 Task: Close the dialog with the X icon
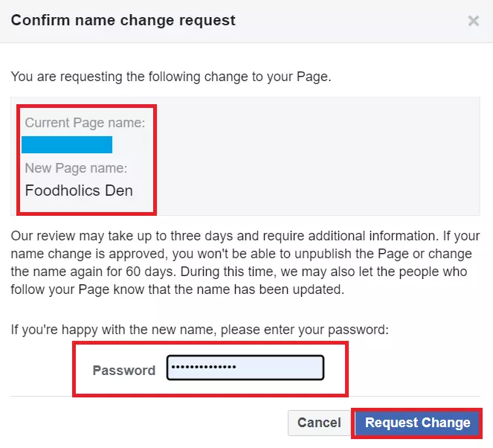pyautogui.click(x=473, y=21)
